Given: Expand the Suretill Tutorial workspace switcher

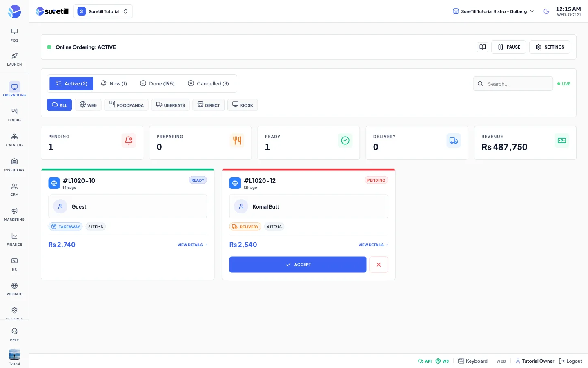Looking at the screenshot, I should 103,11.
